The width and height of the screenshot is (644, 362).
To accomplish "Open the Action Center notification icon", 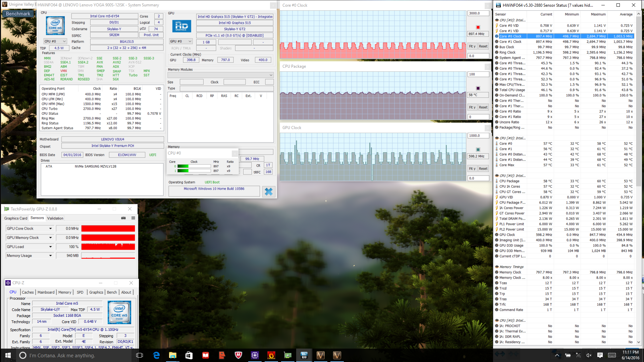I will pos(600,355).
